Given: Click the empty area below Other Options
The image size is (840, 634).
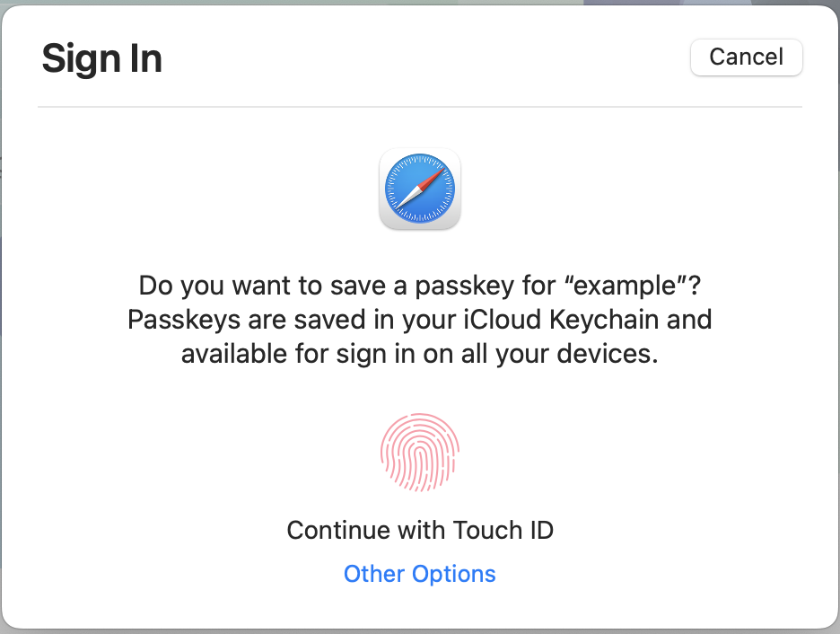Looking at the screenshot, I should [x=419, y=609].
